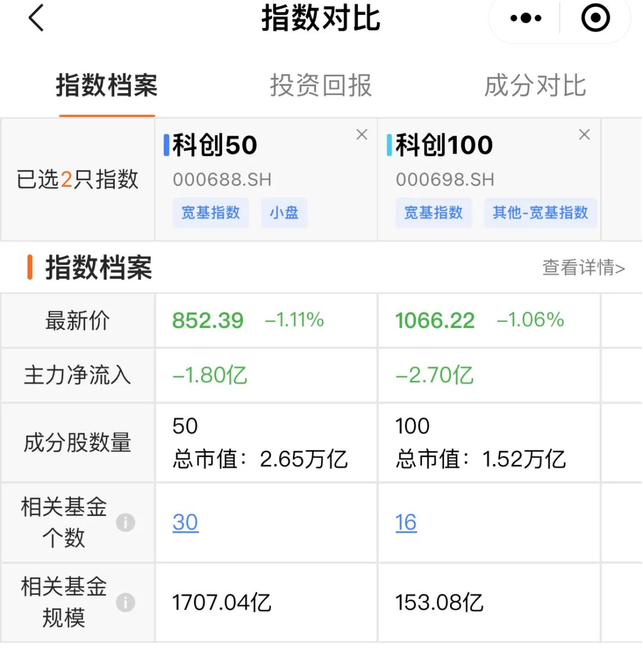Select 科创100 index title
Viewport: 643px width, 672px height.
tap(444, 145)
